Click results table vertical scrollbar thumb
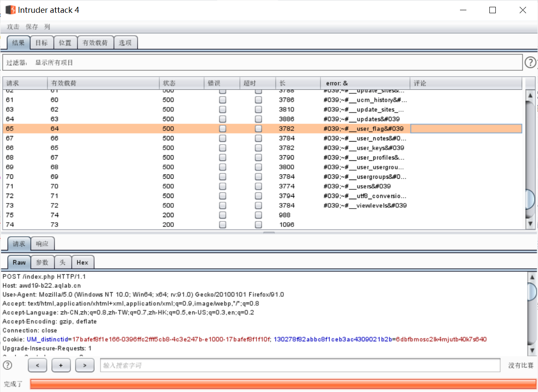Viewport: 538px width, 392px height. 530,199
